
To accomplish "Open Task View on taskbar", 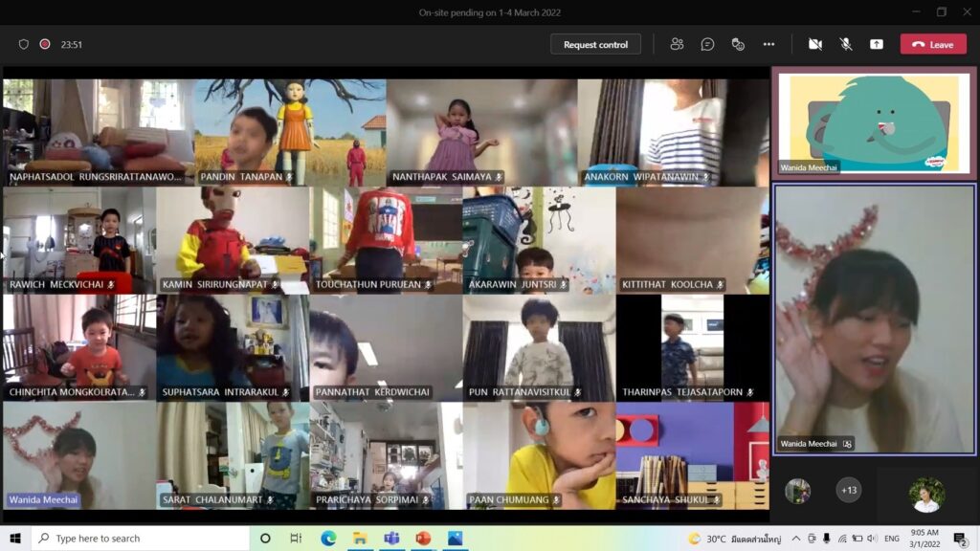I will [x=296, y=539].
